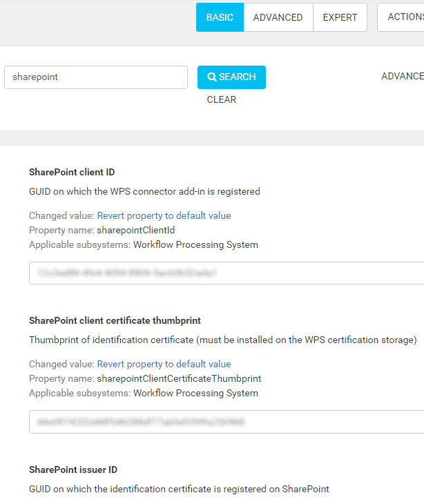
Task: Click the WPS connector add-in description text
Action: pos(144,191)
